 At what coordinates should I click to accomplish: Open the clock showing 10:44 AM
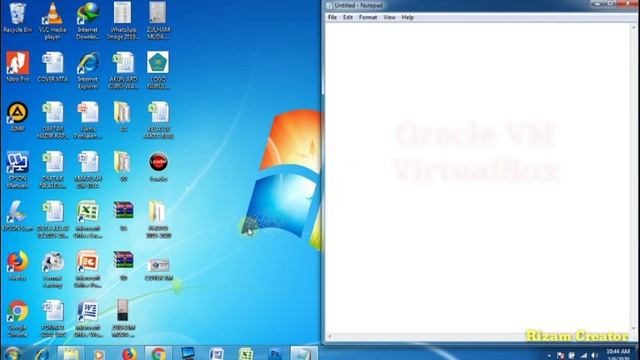click(x=618, y=354)
